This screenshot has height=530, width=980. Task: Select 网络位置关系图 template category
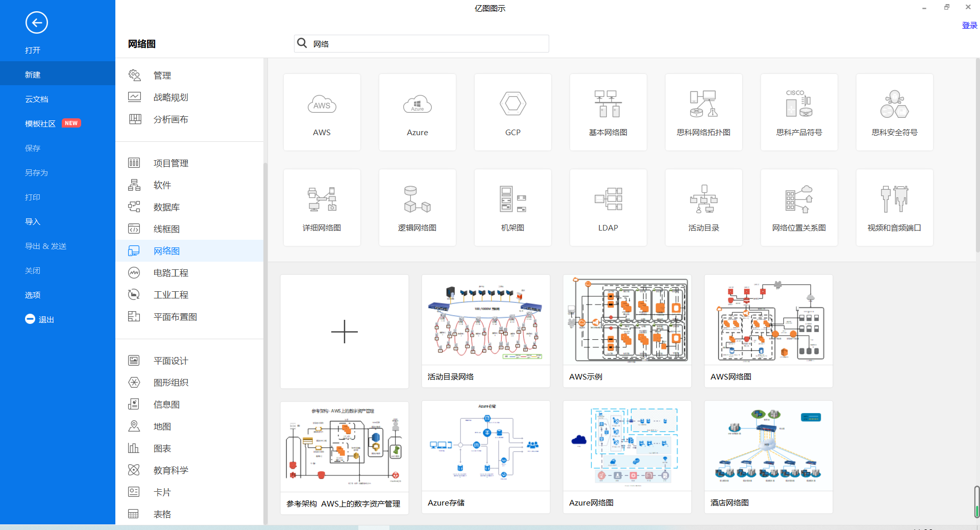[799, 208]
